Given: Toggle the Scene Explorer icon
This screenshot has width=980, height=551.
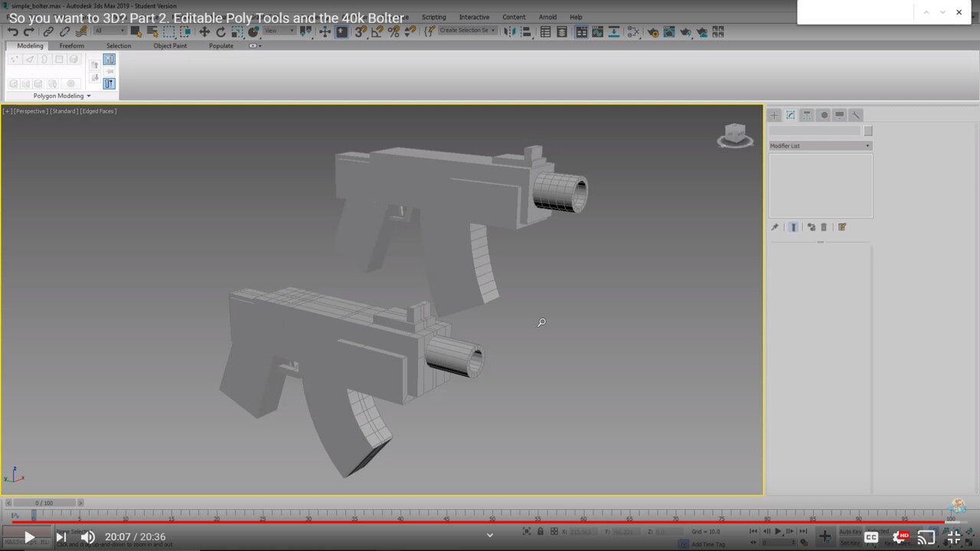Looking at the screenshot, I should pyautogui.click(x=545, y=31).
